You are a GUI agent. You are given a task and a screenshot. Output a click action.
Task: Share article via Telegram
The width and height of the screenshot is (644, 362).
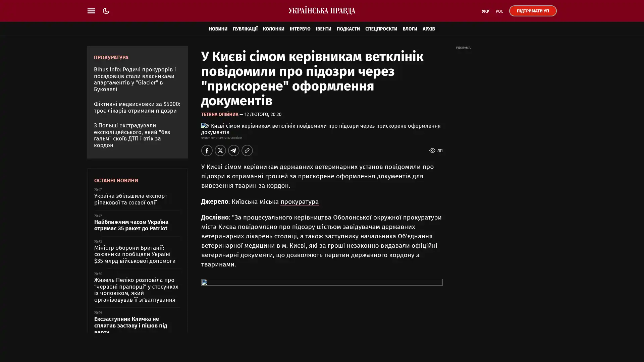tap(233, 150)
